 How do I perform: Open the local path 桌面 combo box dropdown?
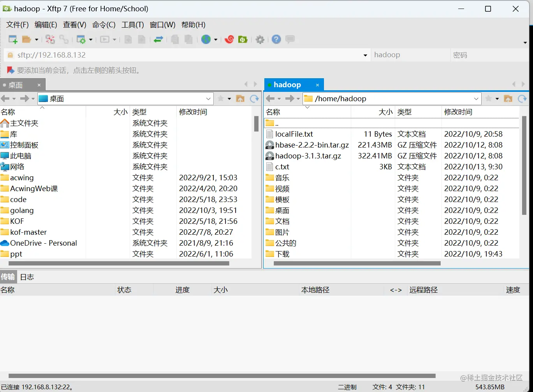tap(208, 99)
